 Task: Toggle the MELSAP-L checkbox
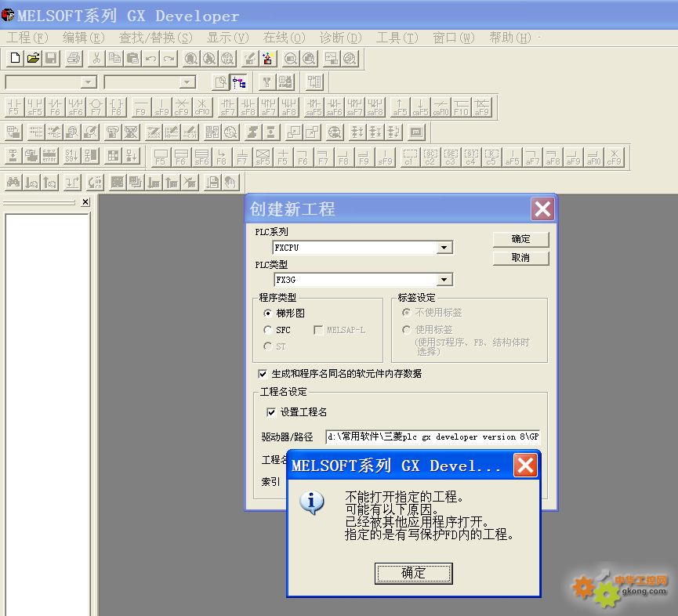pos(339,330)
